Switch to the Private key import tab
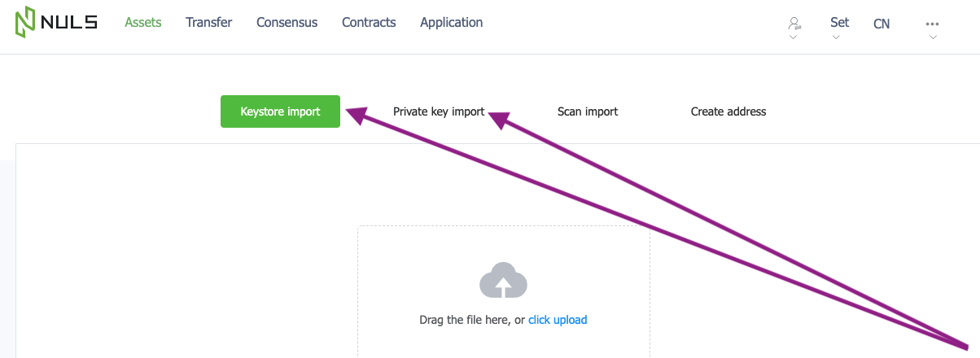This screenshot has height=358, width=980. tap(439, 111)
